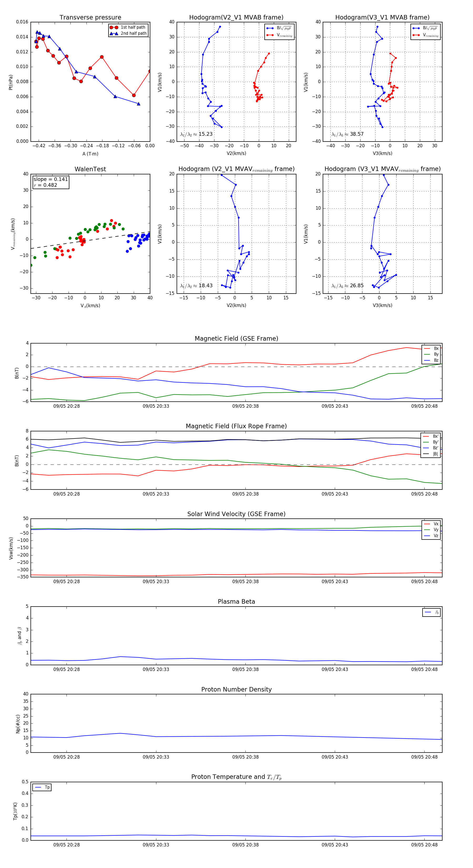
Task: Select the λ1/λ3 ≈ 26.85 annotation
Action: (347, 286)
